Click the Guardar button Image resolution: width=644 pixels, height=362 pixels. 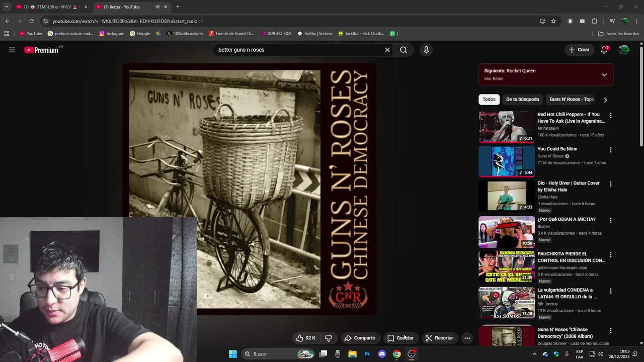(400, 338)
